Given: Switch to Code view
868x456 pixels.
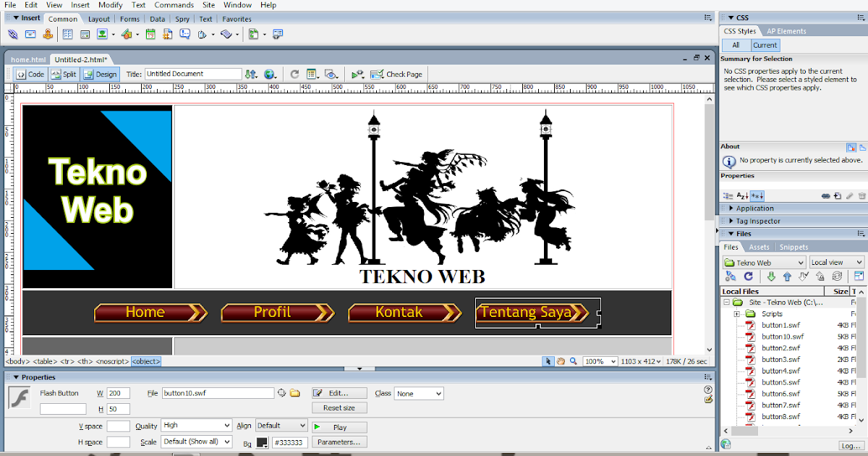Looking at the screenshot, I should [30, 74].
